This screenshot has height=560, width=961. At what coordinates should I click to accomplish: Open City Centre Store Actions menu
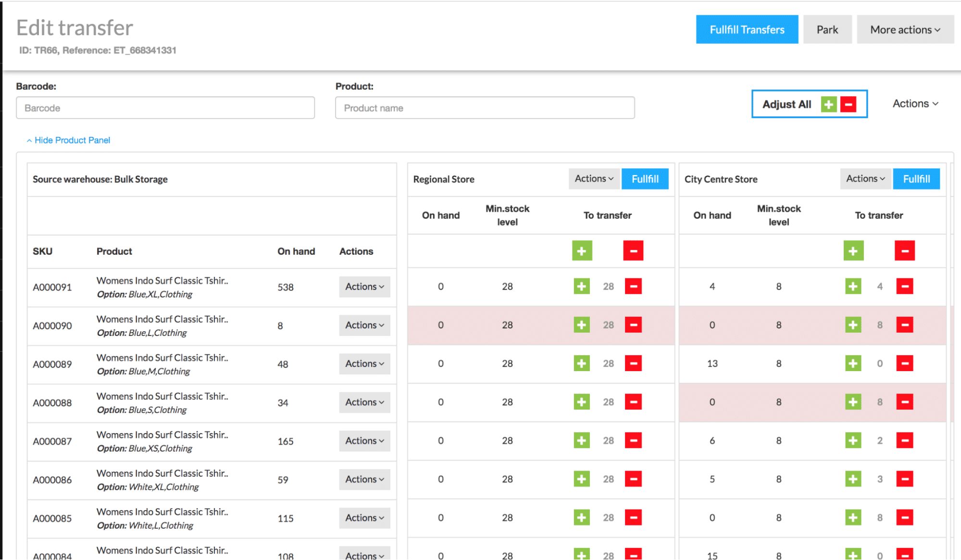(865, 179)
